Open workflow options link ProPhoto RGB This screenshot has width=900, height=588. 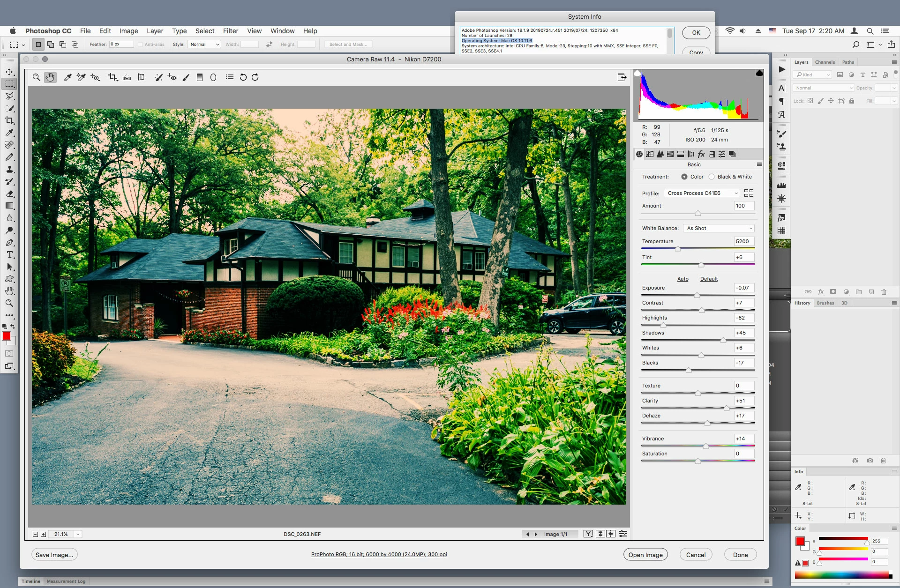[379, 554]
